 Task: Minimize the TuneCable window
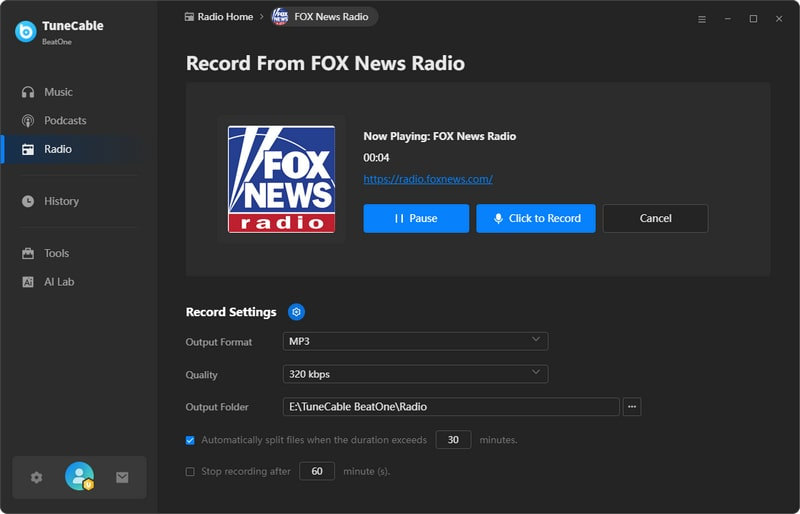728,19
